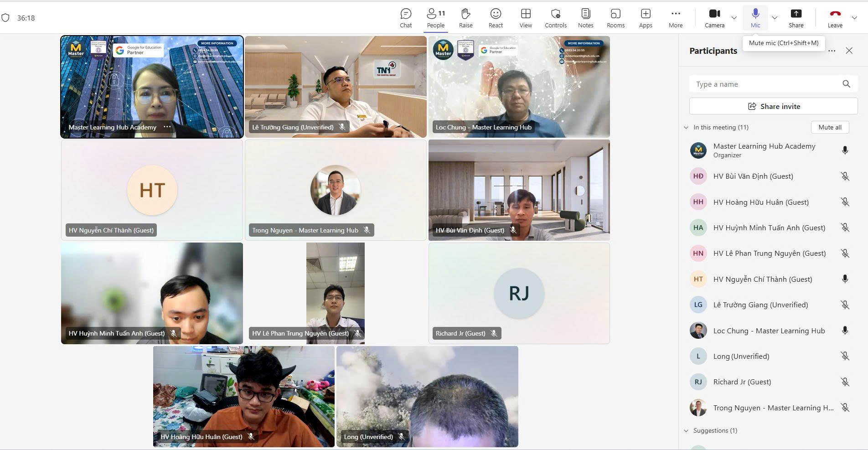Open the React emoji menu
This screenshot has height=450, width=868.
(x=496, y=18)
